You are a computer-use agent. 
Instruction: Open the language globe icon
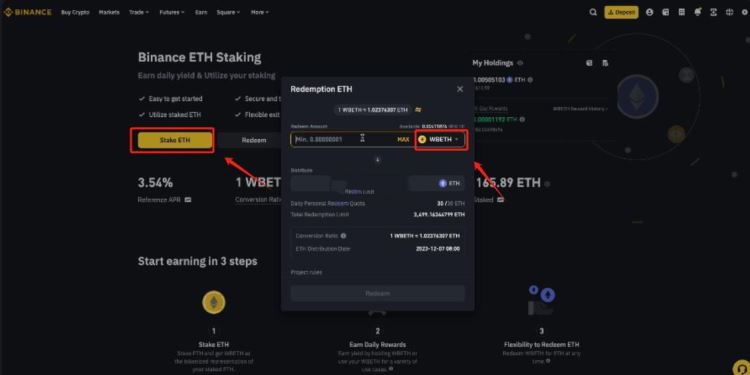[729, 12]
